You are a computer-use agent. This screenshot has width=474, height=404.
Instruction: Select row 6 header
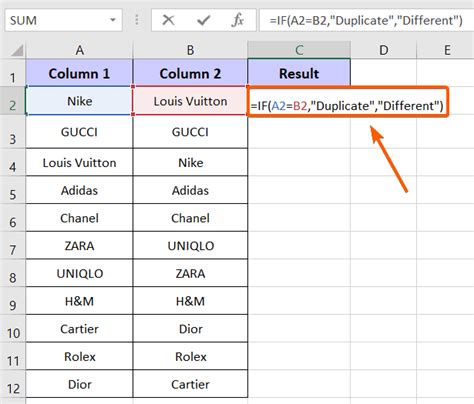[13, 218]
